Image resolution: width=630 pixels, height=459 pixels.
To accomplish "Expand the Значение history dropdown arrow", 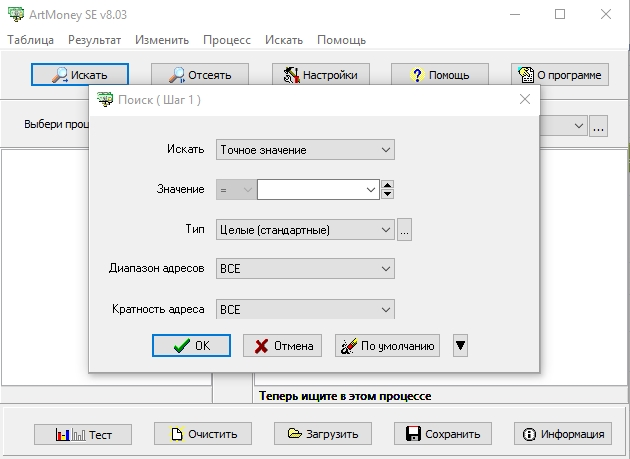I will tap(370, 190).
